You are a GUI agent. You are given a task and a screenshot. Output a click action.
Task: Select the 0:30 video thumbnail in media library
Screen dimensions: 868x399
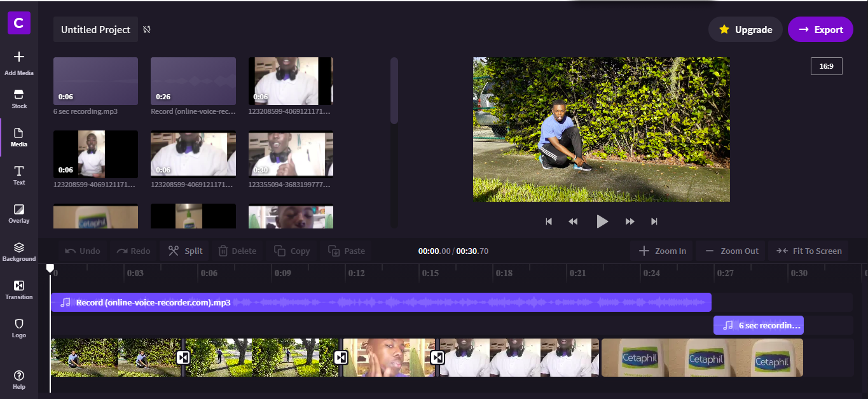[x=291, y=153]
